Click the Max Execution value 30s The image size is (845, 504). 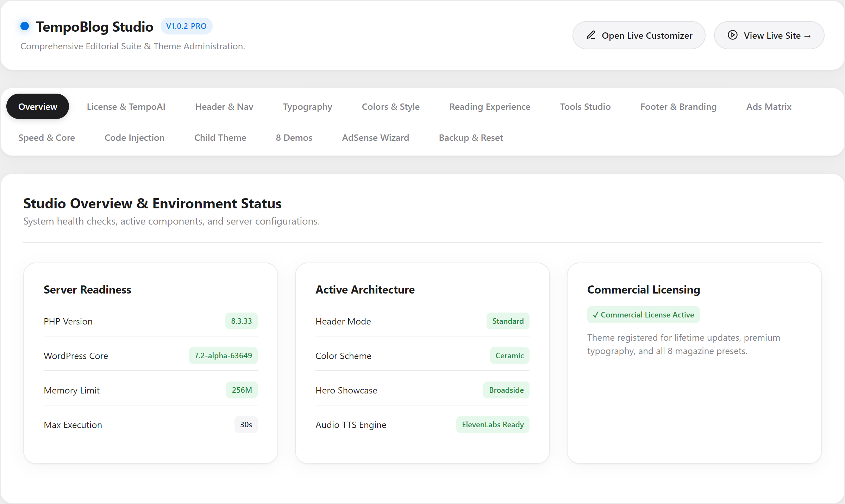(246, 424)
